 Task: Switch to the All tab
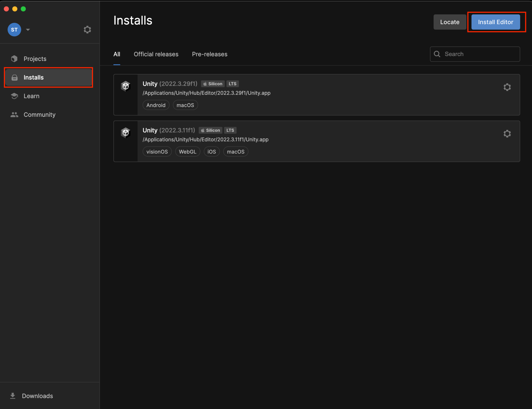pos(117,54)
